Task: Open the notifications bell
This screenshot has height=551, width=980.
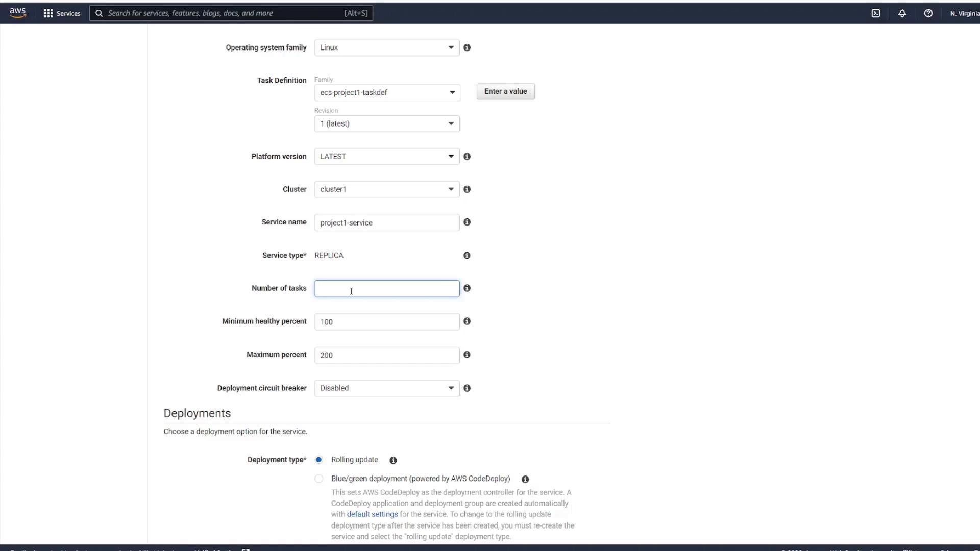Action: pyautogui.click(x=902, y=13)
